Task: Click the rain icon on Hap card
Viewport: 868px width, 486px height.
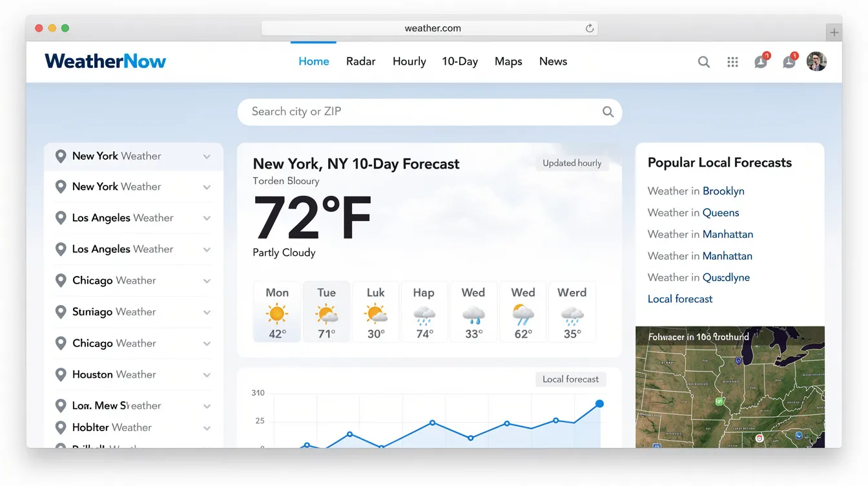Action: (424, 315)
